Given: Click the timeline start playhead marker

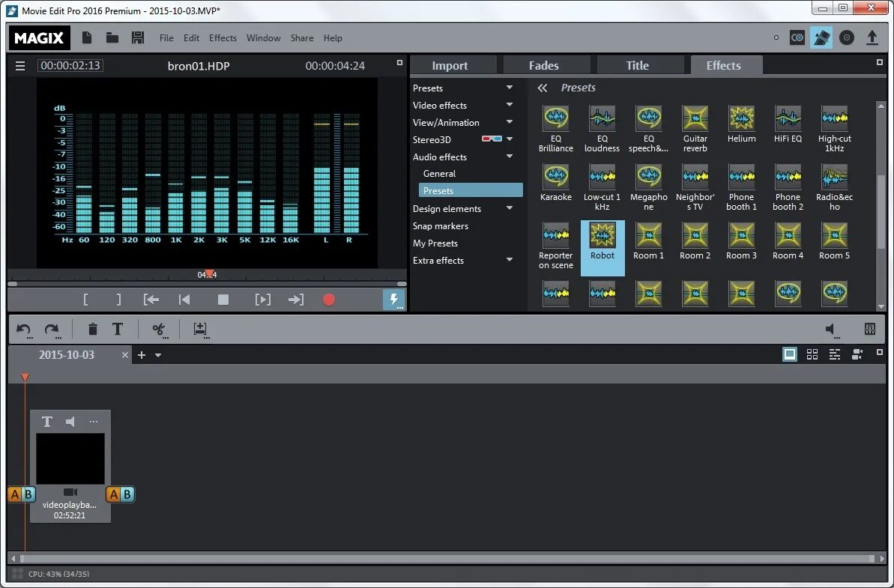Looking at the screenshot, I should tap(25, 378).
